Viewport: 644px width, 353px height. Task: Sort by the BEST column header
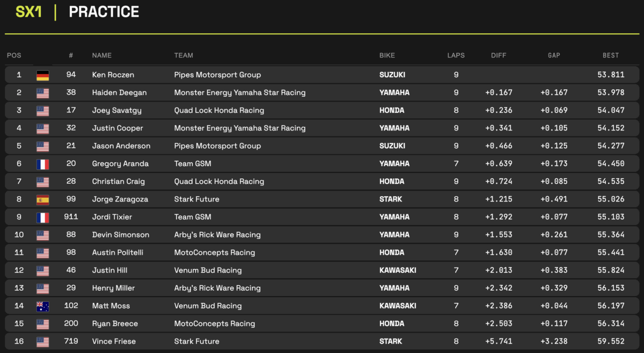click(x=610, y=55)
